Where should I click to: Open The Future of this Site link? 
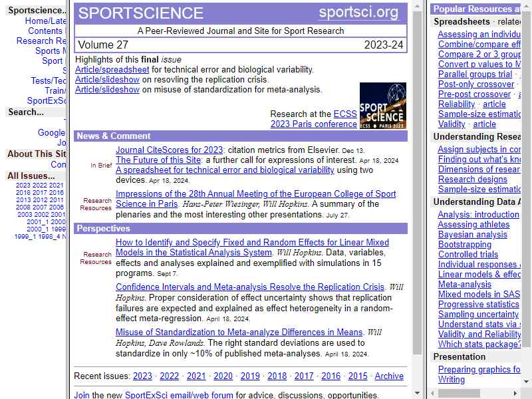pos(158,160)
